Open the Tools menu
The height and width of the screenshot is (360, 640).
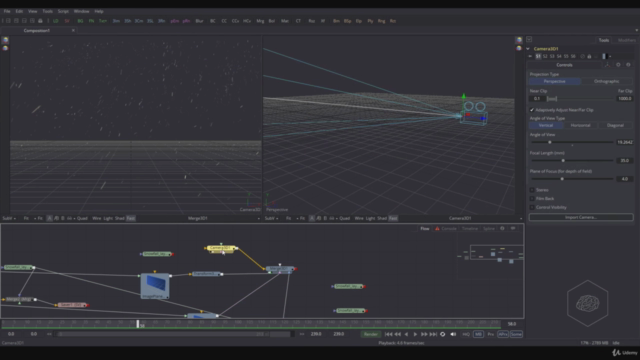[47, 11]
